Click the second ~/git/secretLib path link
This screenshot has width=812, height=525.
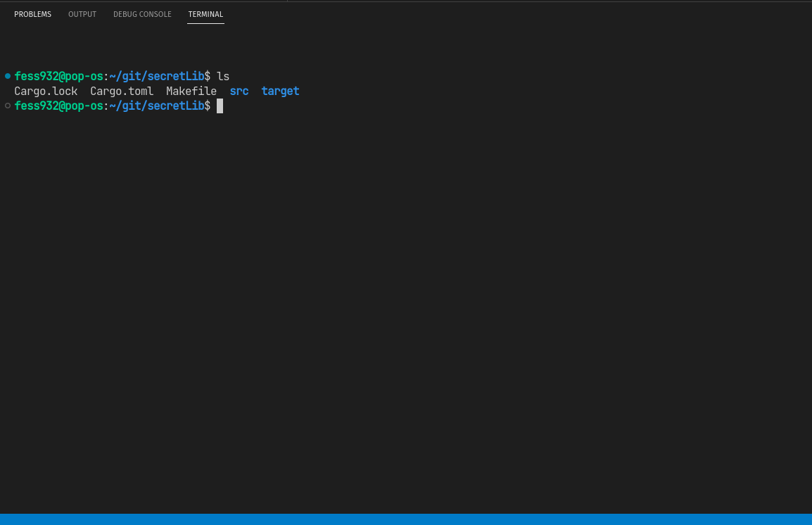click(156, 106)
